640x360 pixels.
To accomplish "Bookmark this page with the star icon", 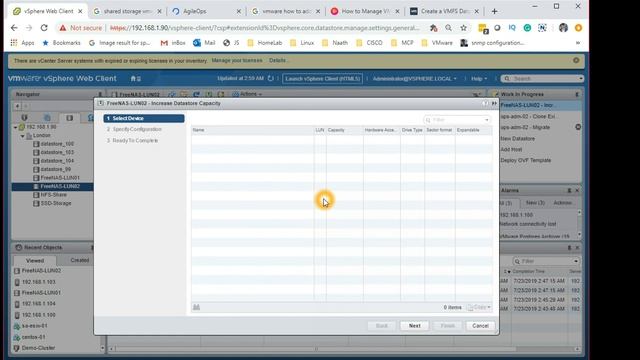I will (463, 28).
